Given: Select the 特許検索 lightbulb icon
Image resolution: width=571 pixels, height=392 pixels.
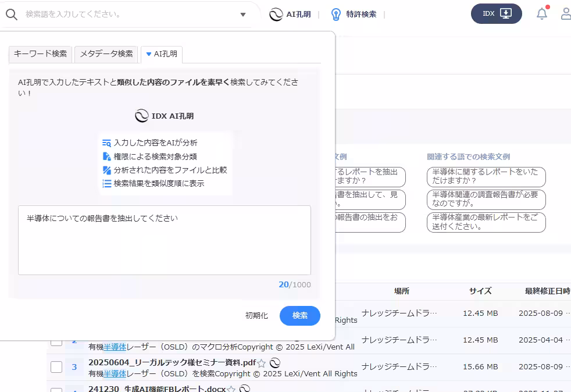Looking at the screenshot, I should point(336,14).
